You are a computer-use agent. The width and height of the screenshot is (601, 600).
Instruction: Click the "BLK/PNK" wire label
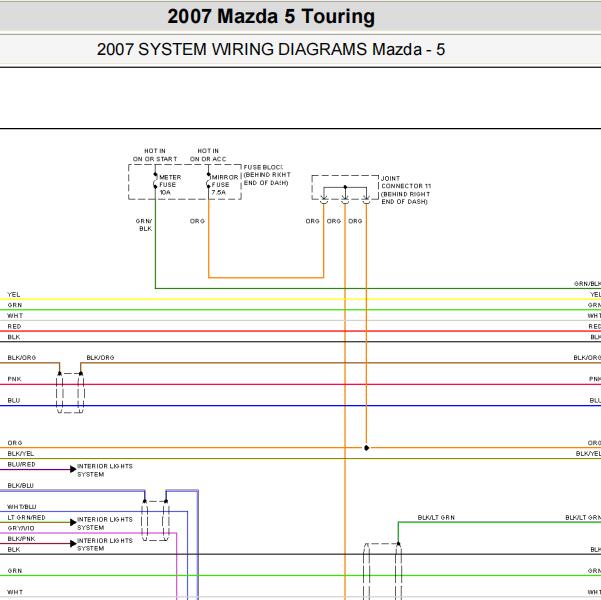pos(21,539)
